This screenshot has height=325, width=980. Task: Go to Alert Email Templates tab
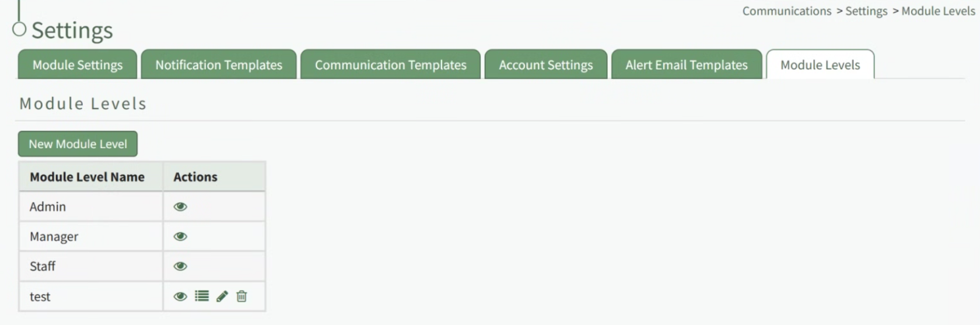(x=687, y=64)
